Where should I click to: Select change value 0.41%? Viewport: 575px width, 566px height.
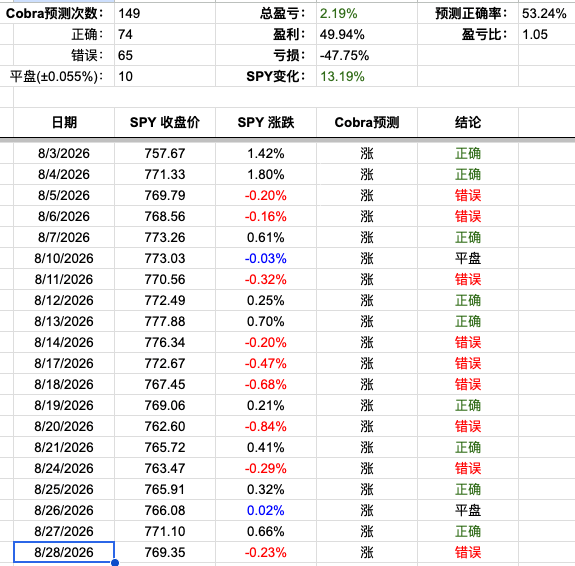266,447
